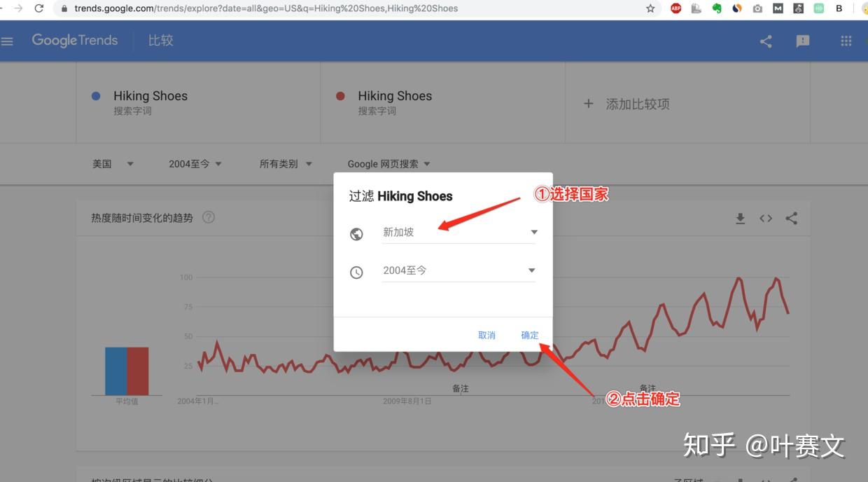The width and height of the screenshot is (868, 482).
Task: Click 取消 to cancel the filter dialog
Action: pyautogui.click(x=486, y=335)
